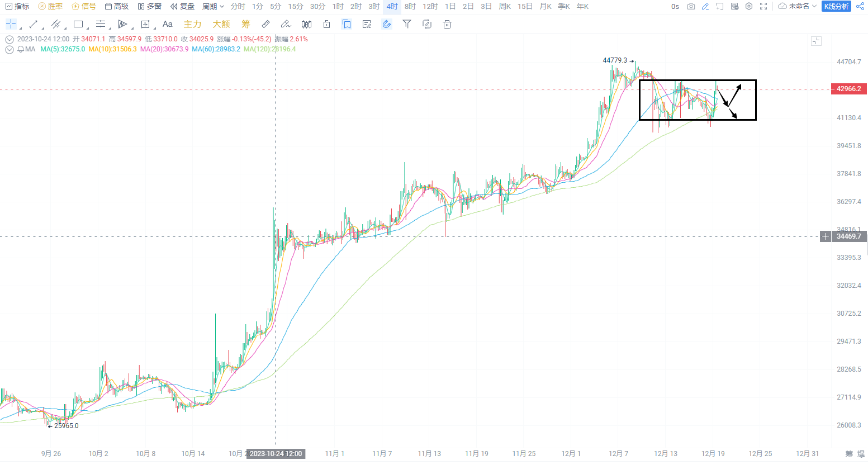Viewport: 868px width, 465px height.
Task: Open the 弹 popup settings icon
Action: click(x=734, y=6)
